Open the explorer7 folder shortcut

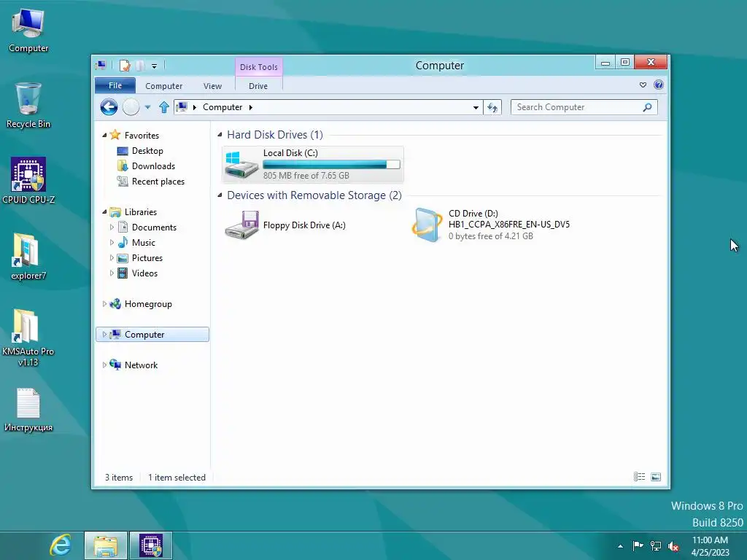point(28,257)
